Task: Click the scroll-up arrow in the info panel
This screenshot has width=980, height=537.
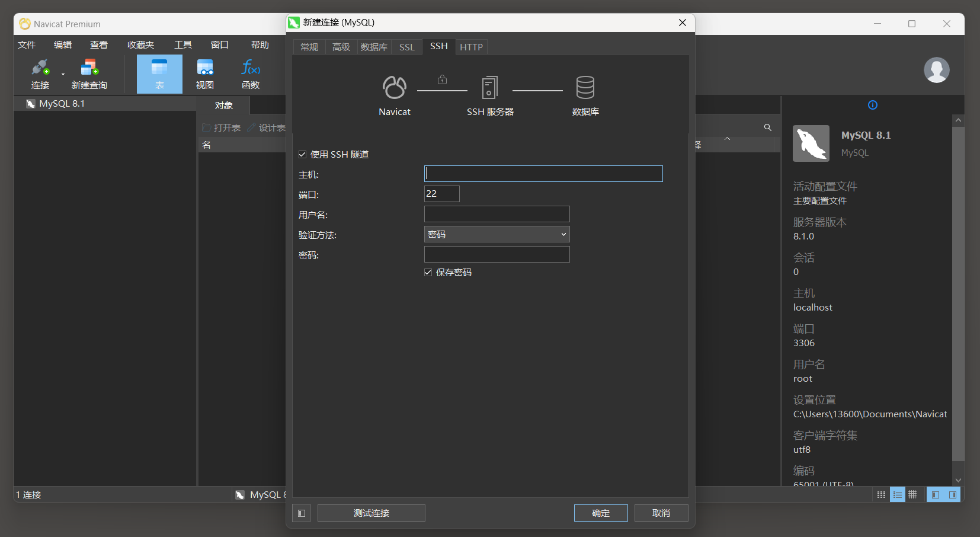Action: point(958,120)
